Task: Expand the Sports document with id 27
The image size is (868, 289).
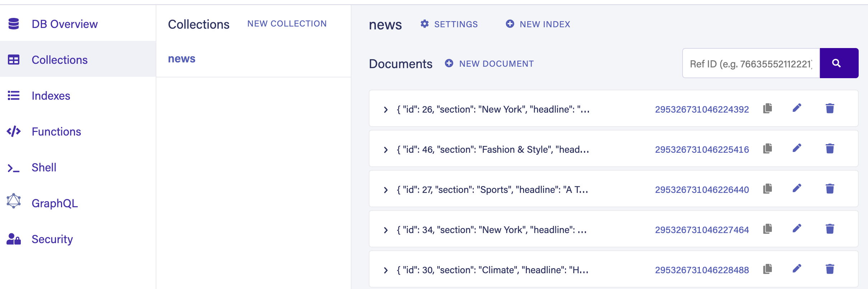Action: (386, 190)
